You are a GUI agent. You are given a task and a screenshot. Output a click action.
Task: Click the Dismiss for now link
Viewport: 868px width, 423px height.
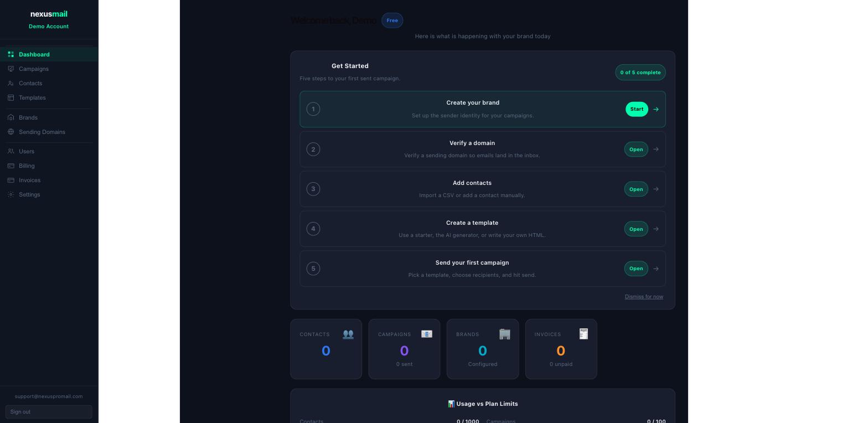point(644,297)
